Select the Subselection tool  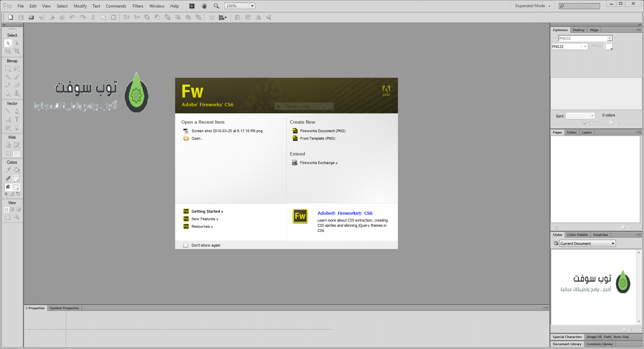click(x=17, y=43)
